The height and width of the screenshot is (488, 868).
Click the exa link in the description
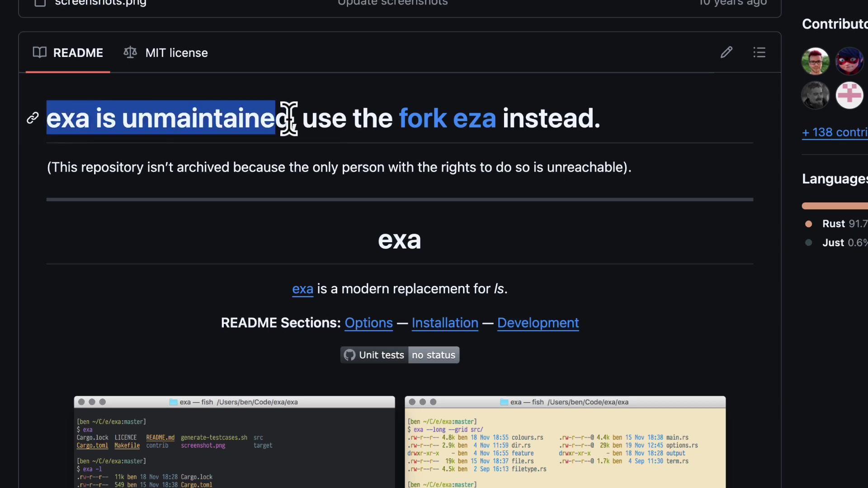point(302,289)
